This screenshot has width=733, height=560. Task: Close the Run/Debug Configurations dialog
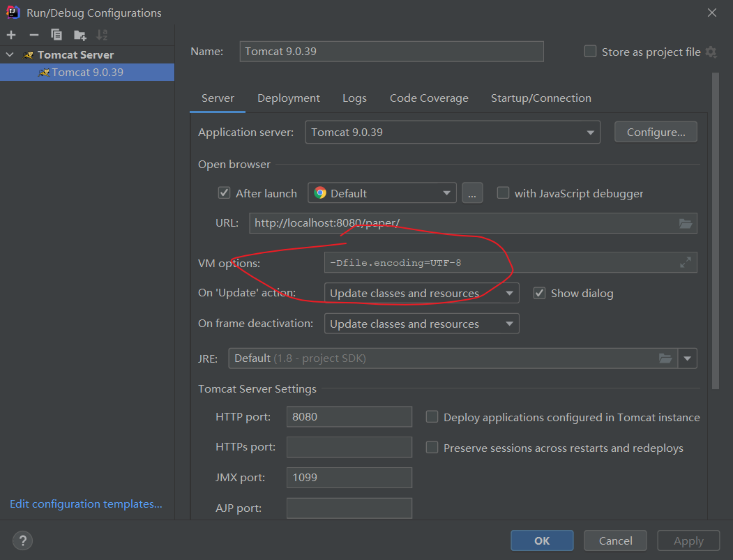(712, 13)
